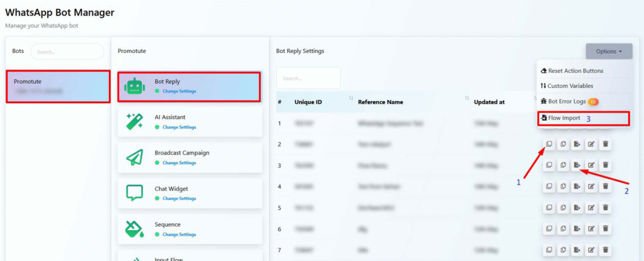Click the export flow icon in row 2
The height and width of the screenshot is (261, 644).
[577, 144]
